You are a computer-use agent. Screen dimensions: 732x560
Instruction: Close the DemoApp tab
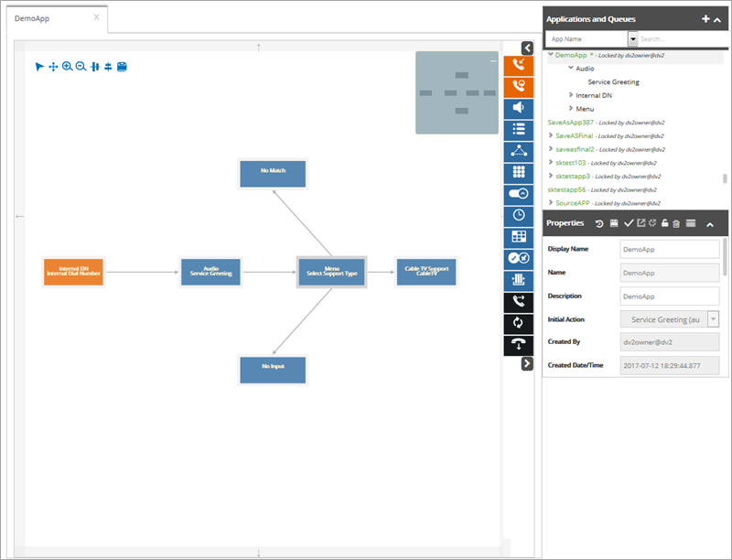coord(96,17)
